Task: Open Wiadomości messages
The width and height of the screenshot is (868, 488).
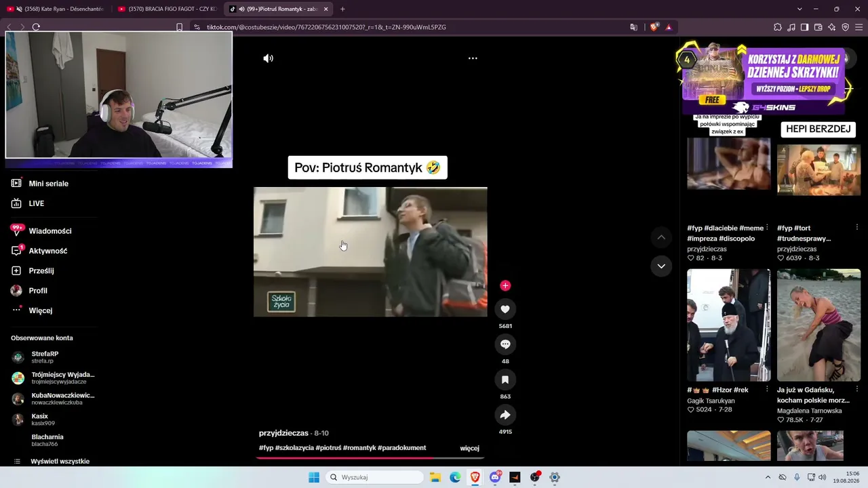Action: [41, 231]
